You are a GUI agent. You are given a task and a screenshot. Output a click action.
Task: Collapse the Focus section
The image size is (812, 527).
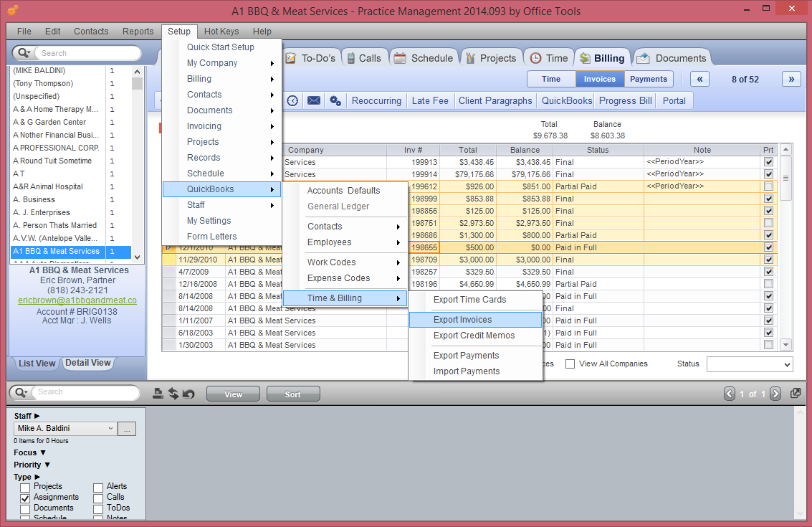click(x=43, y=453)
